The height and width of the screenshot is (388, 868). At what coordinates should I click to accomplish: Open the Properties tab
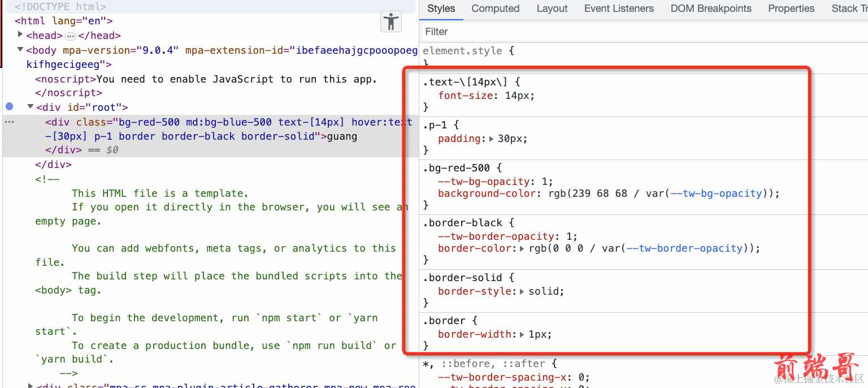(791, 8)
